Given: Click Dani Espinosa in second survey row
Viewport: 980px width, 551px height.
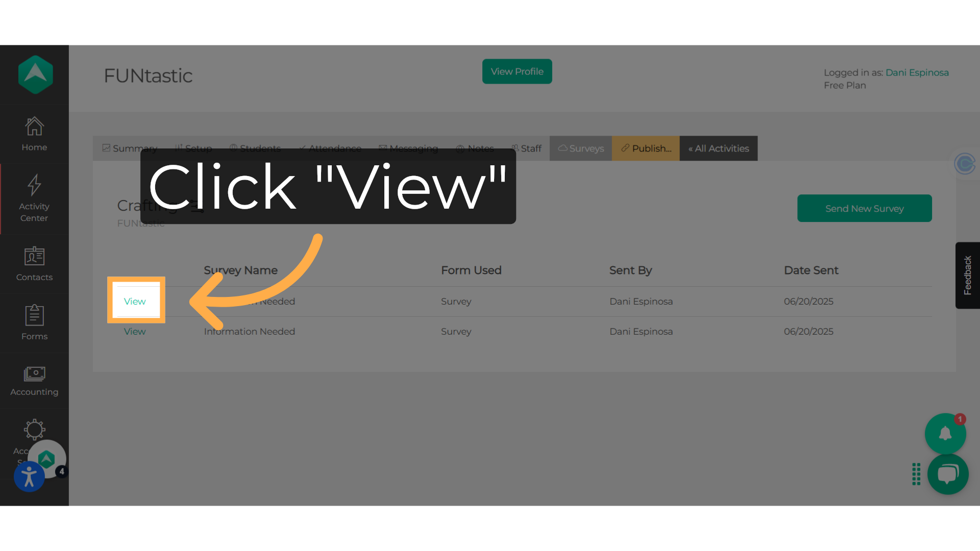Looking at the screenshot, I should click(641, 331).
